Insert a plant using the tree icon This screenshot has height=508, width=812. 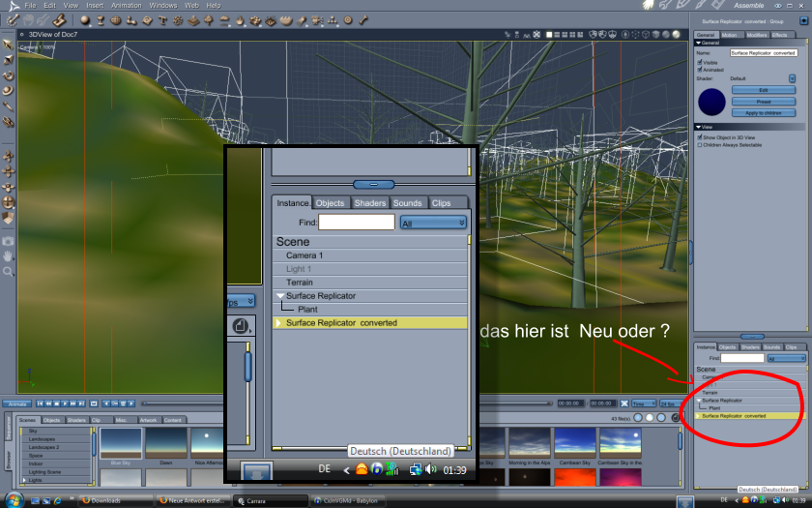(x=208, y=20)
